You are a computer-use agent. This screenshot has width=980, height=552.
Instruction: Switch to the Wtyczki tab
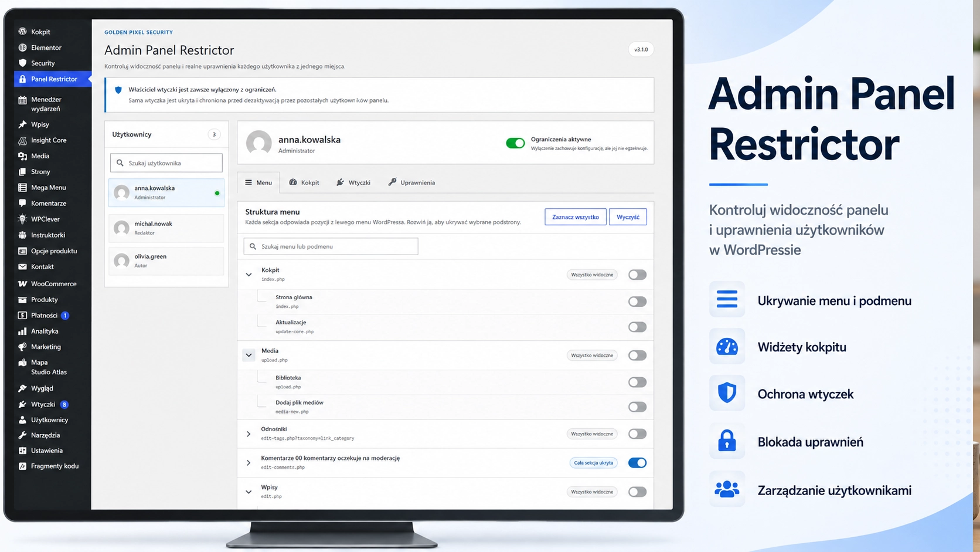tap(353, 182)
